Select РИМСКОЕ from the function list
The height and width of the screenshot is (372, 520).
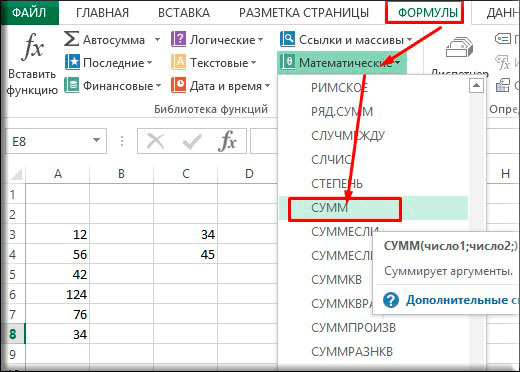coord(373,88)
